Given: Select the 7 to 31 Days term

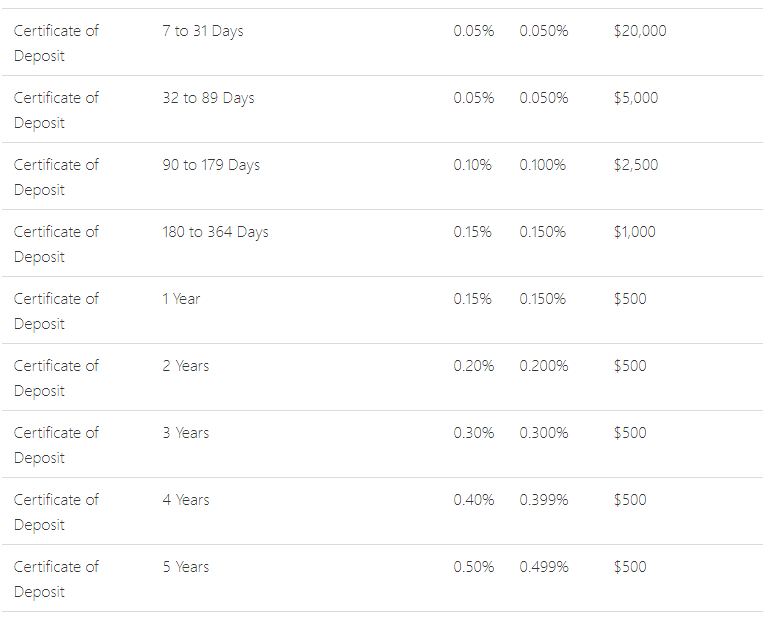Looking at the screenshot, I should tap(203, 31).
